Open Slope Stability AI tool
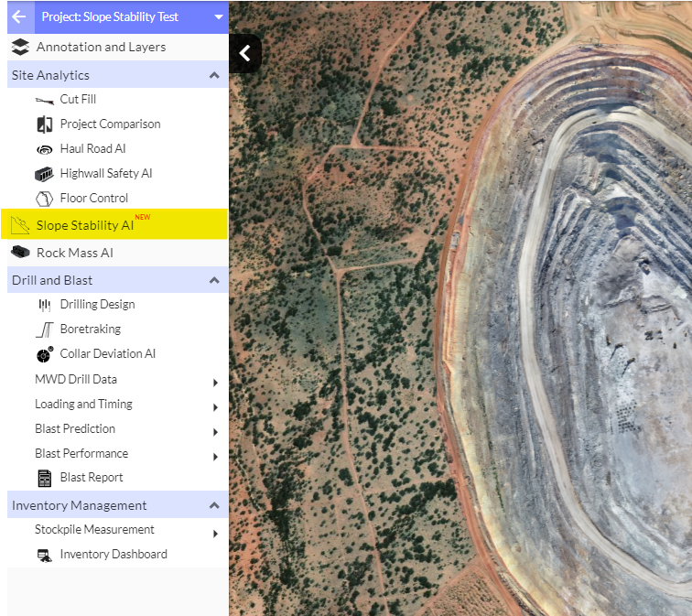Screen dimensions: 692x616 [84, 225]
